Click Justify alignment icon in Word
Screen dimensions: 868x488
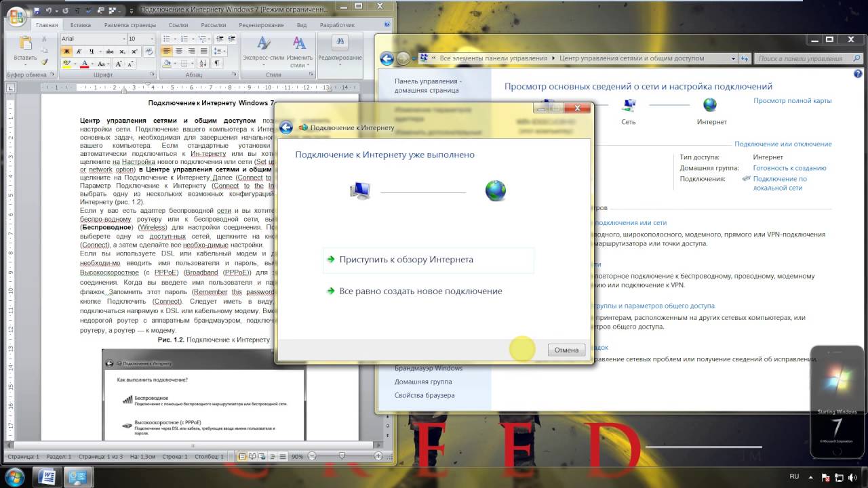204,51
